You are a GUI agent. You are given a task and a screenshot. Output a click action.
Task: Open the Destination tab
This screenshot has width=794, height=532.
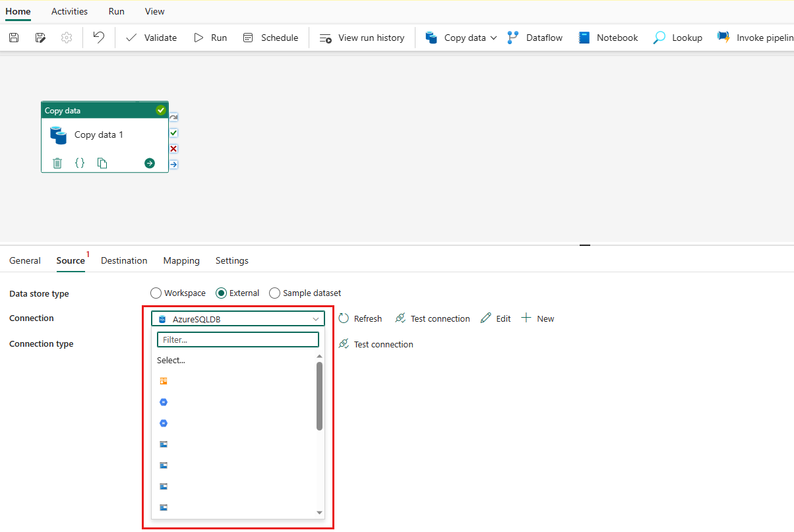coord(124,260)
